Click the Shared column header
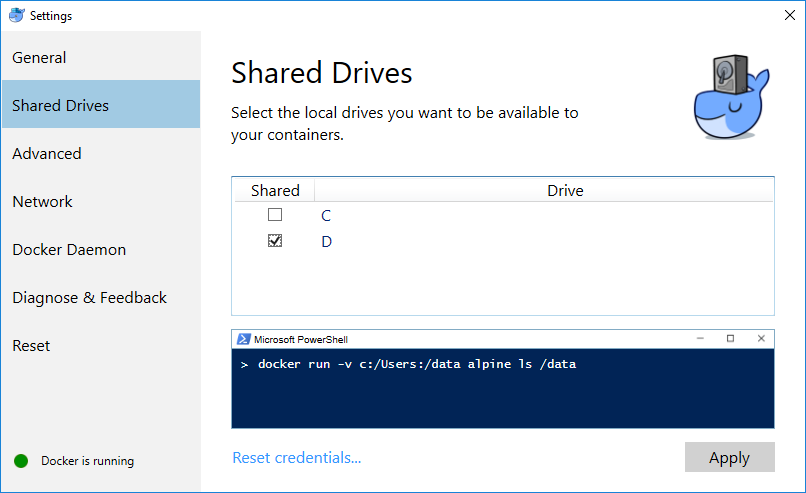The height and width of the screenshot is (493, 806). tap(275, 190)
